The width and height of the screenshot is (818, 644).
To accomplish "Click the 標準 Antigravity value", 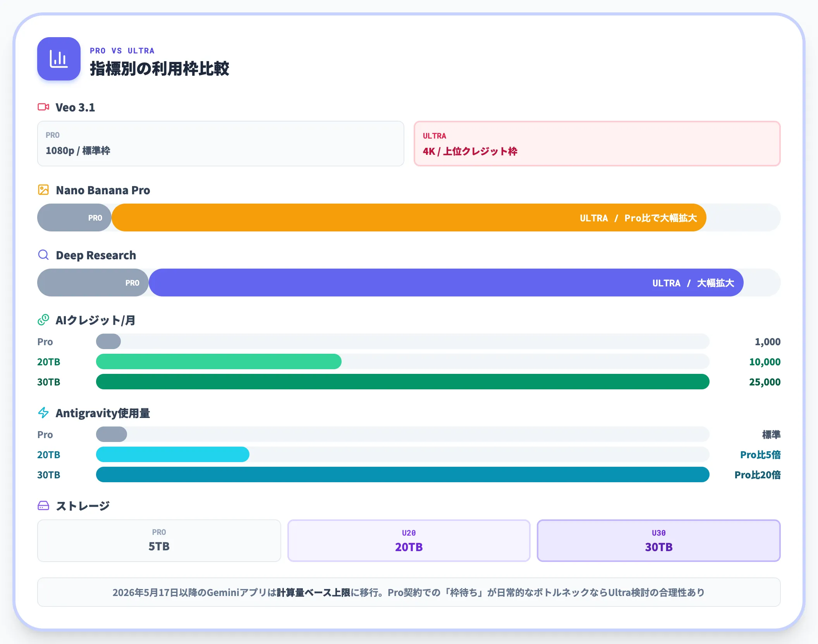I will click(772, 434).
